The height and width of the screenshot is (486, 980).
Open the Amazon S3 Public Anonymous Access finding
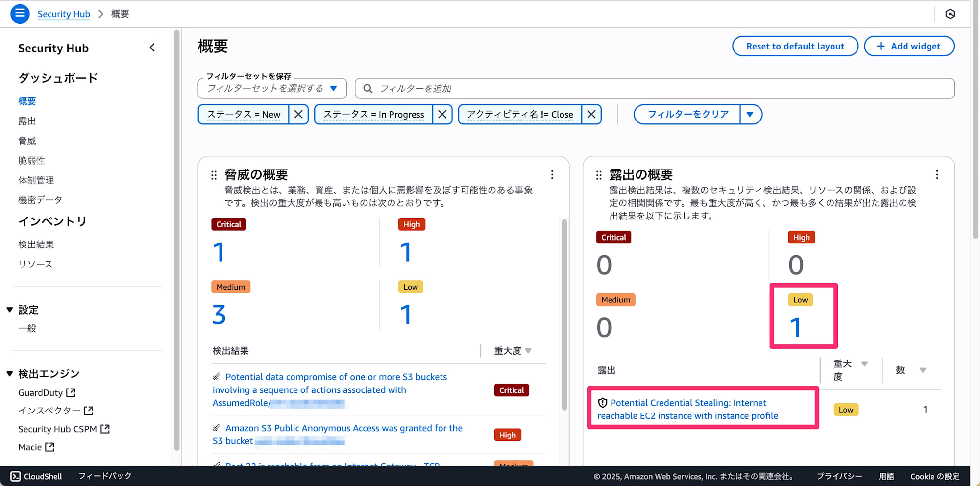pyautogui.click(x=338, y=434)
